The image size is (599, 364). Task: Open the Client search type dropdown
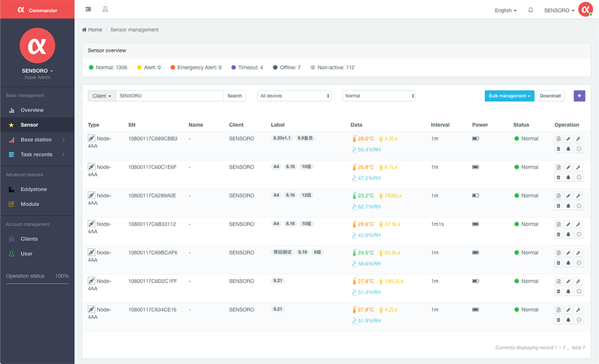(102, 96)
